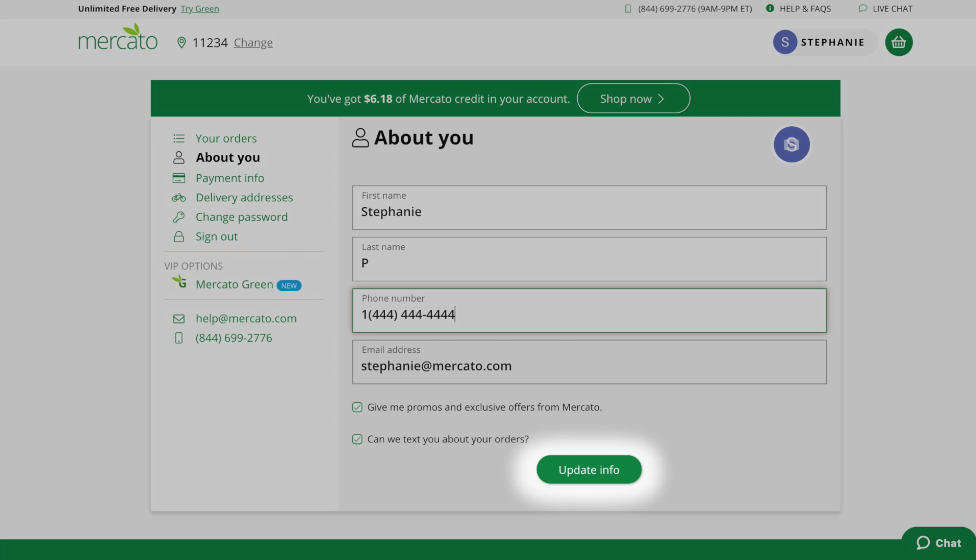This screenshot has width=976, height=560.
Task: Click help@mercato.com email link
Action: 246,319
